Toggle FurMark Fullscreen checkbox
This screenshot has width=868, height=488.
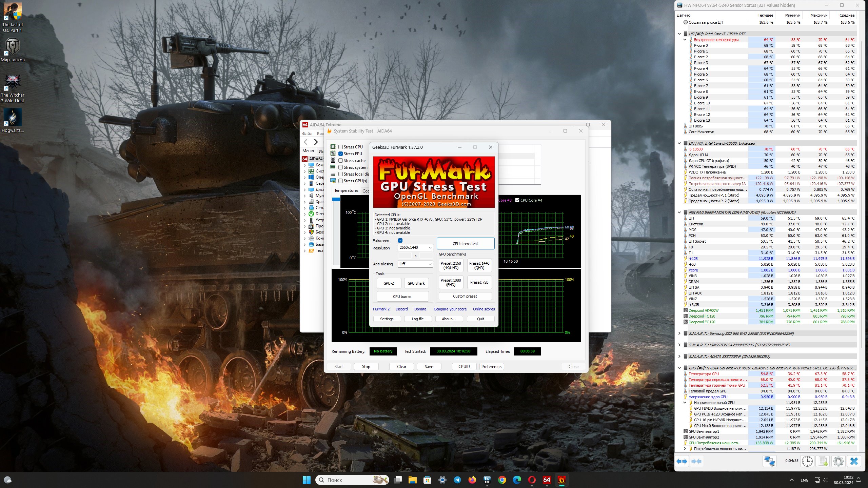(400, 241)
